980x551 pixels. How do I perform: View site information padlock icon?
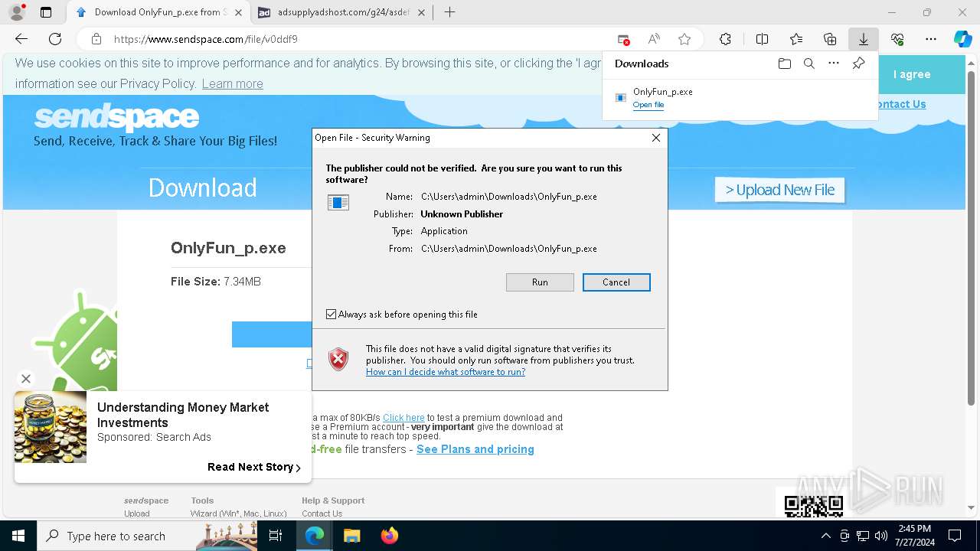[x=96, y=39]
